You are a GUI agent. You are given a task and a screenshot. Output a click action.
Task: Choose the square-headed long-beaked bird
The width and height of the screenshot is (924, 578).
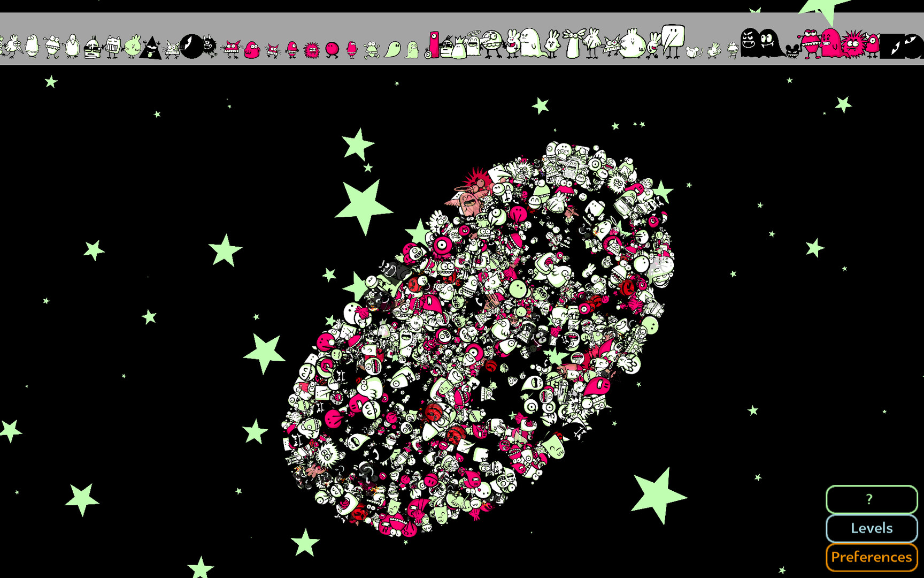pos(672,41)
